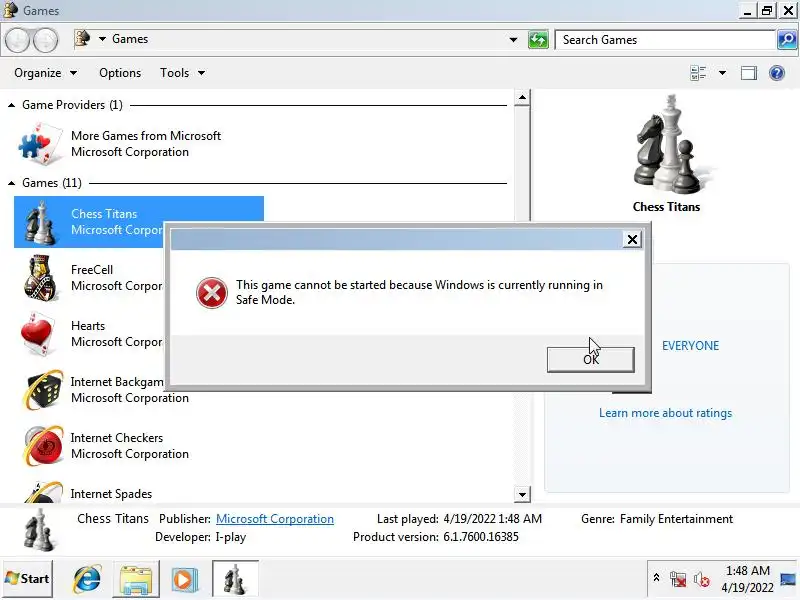Show hidden tray icons arrow

[x=656, y=578]
